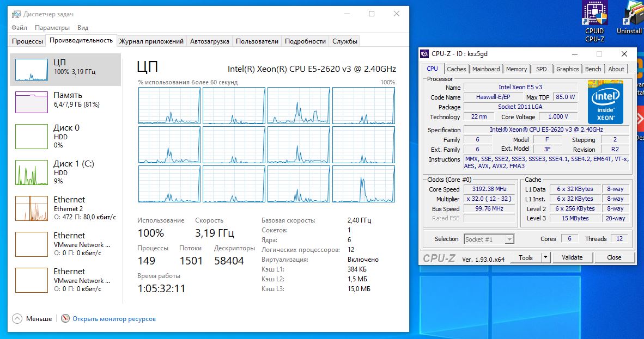Open Graphics tab in CPU-Z
Image resolution: width=644 pixels, height=339 pixels.
coord(567,69)
